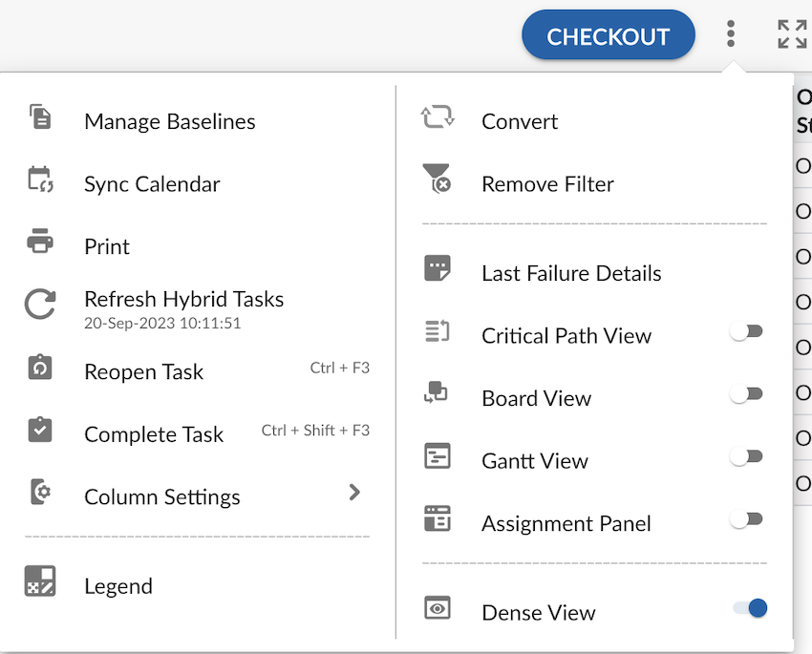Screen dimensions: 812x654
Task: Turn on Board View
Action: (746, 392)
